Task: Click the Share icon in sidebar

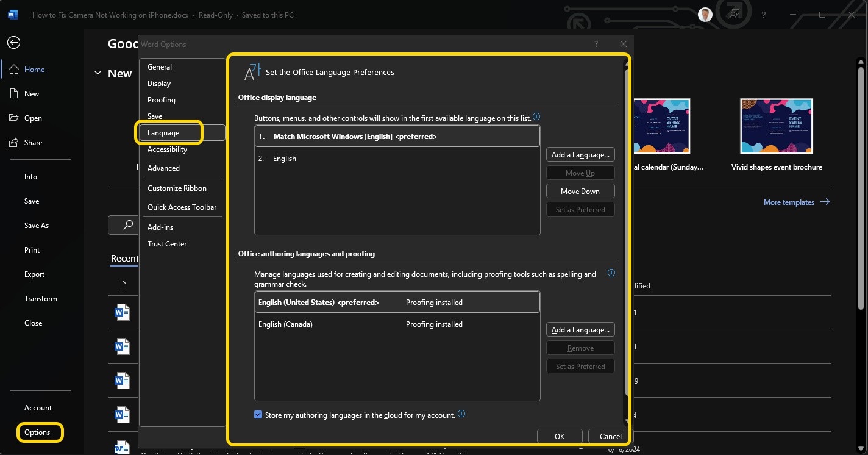Action: pos(14,143)
